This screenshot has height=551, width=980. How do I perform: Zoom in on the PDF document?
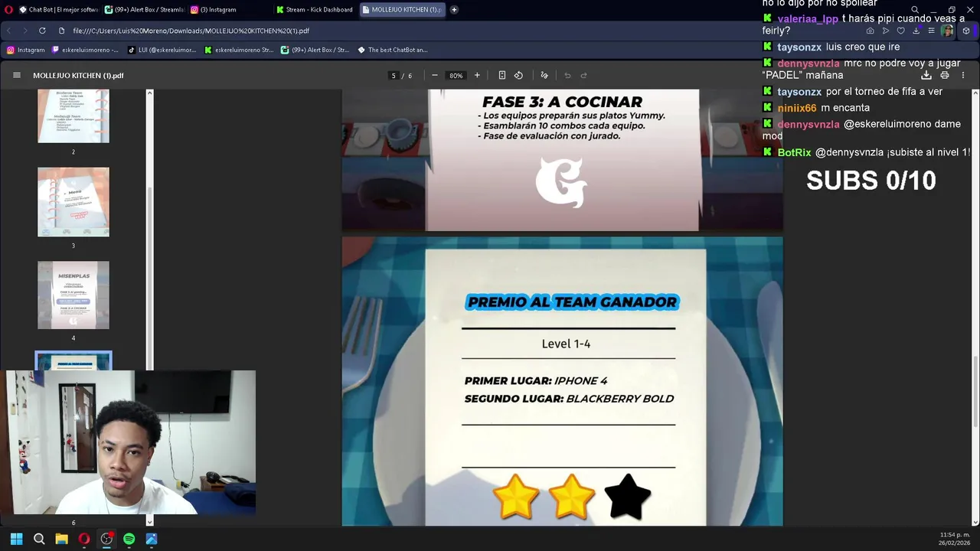pyautogui.click(x=477, y=75)
